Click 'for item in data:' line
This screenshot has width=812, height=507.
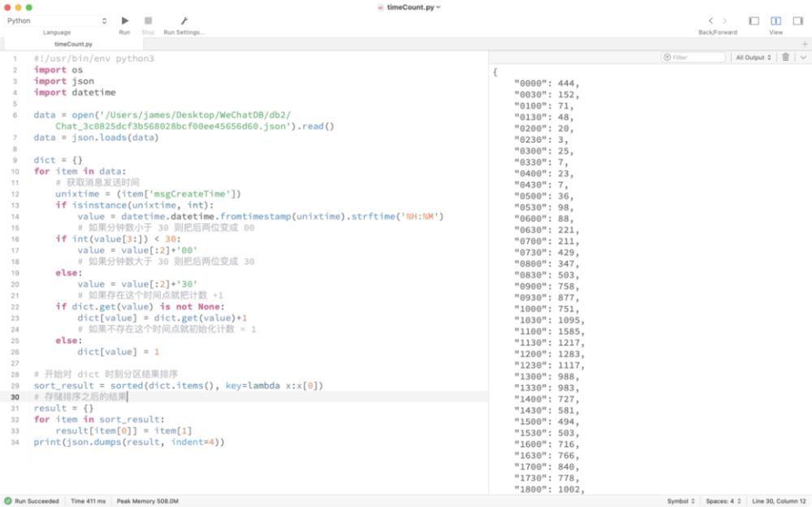[x=80, y=171]
